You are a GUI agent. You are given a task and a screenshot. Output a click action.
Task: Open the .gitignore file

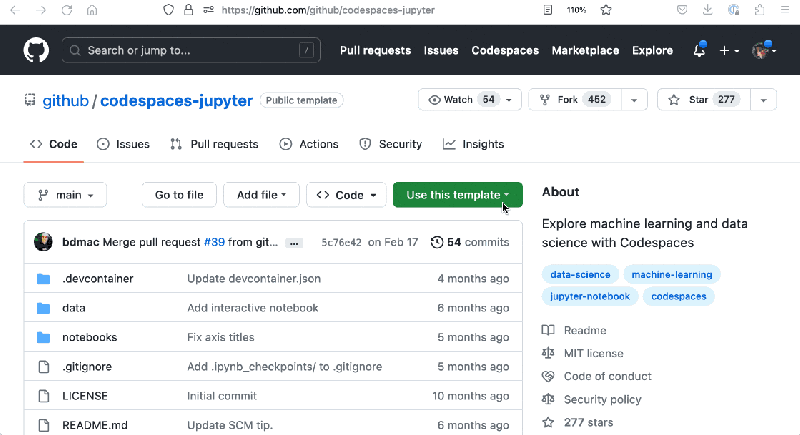click(x=87, y=367)
